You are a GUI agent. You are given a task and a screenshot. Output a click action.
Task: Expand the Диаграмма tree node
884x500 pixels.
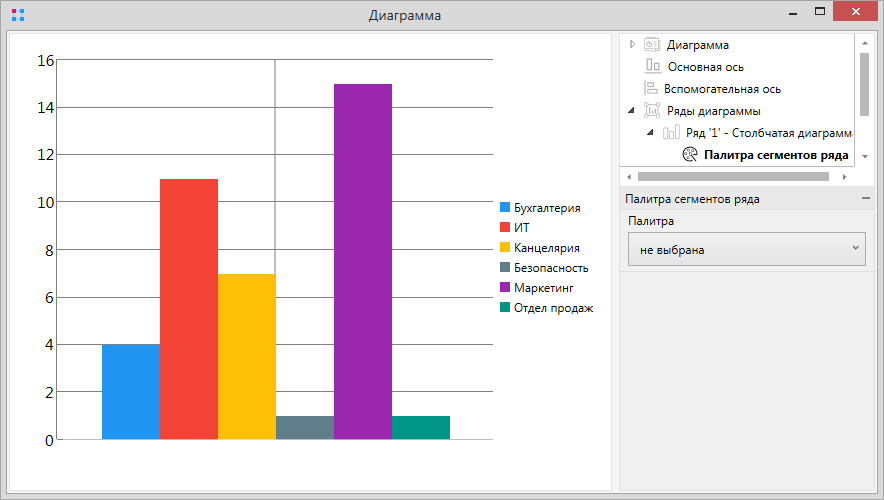(632, 45)
